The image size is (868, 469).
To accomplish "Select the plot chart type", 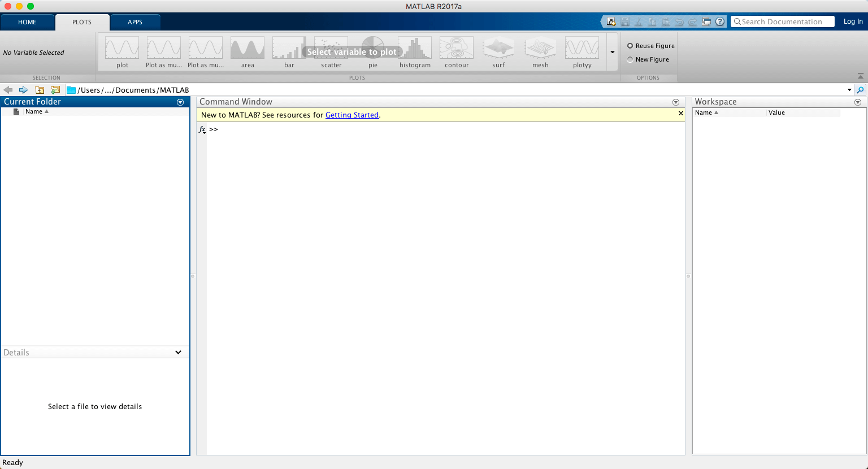I will coord(122,53).
